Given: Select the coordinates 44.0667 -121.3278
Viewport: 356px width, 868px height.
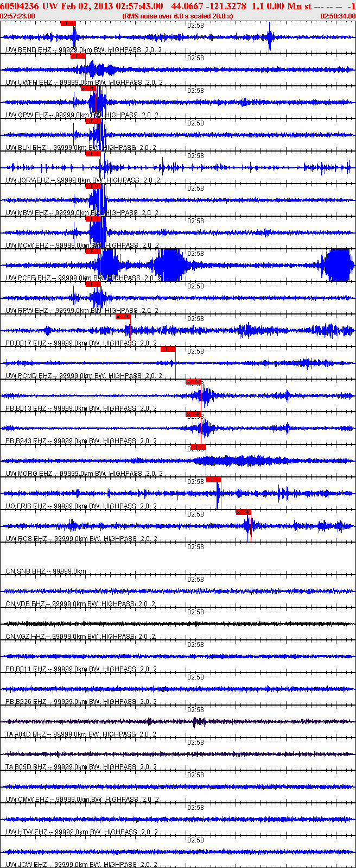Looking at the screenshot, I should (x=208, y=6).
